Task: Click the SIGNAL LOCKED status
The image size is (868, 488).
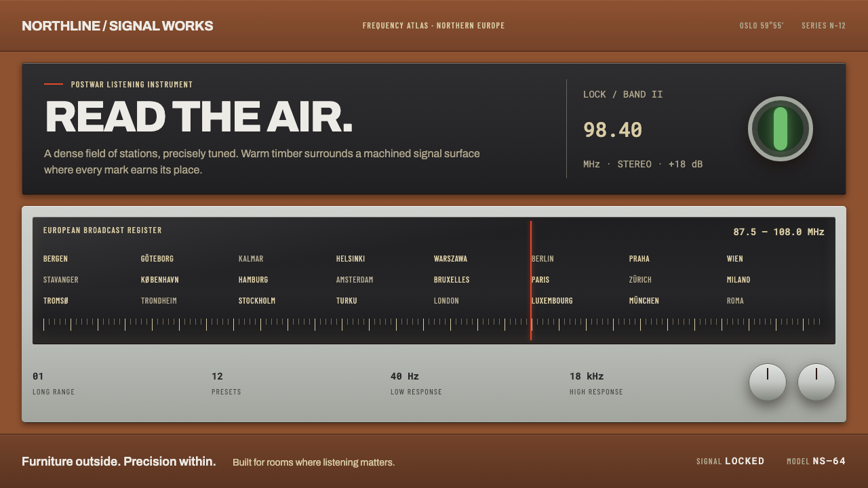Action: (x=730, y=462)
